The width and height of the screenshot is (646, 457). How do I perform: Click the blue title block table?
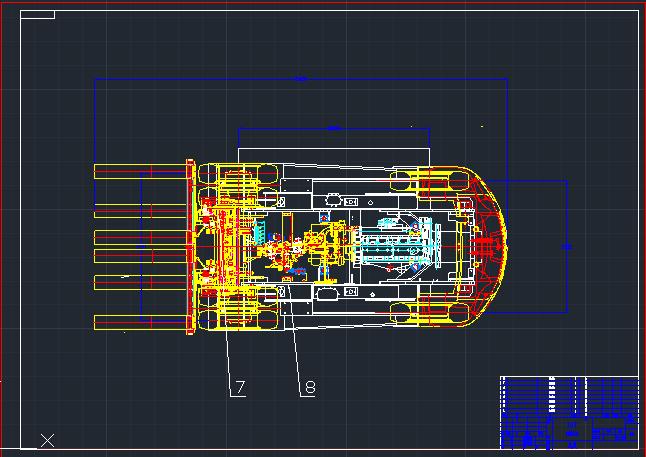pyautogui.click(x=569, y=412)
